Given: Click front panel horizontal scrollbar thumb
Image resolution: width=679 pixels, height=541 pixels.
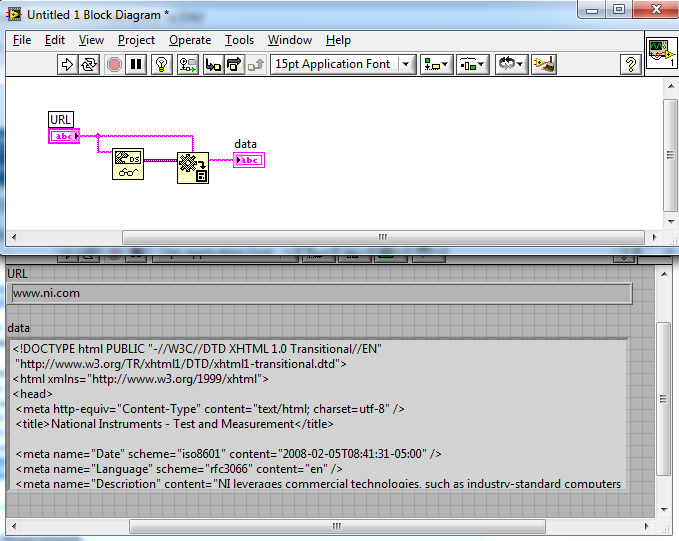Looking at the screenshot, I should [337, 527].
